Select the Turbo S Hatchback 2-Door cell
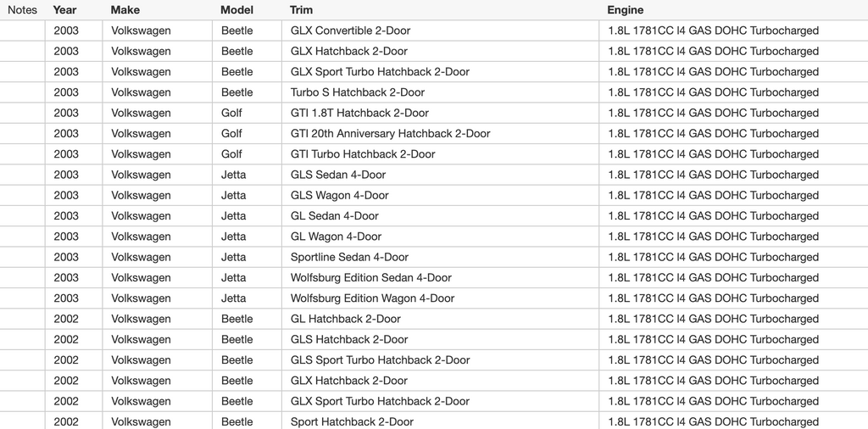 click(x=358, y=92)
